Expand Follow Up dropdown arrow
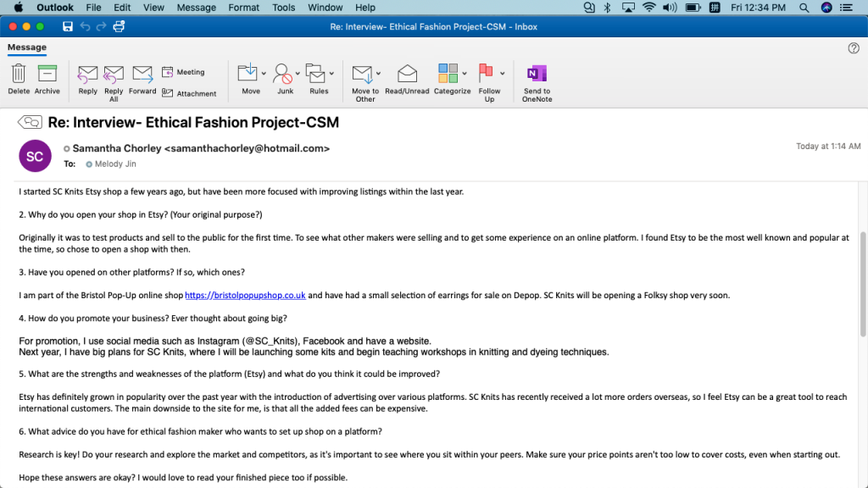 (x=502, y=73)
